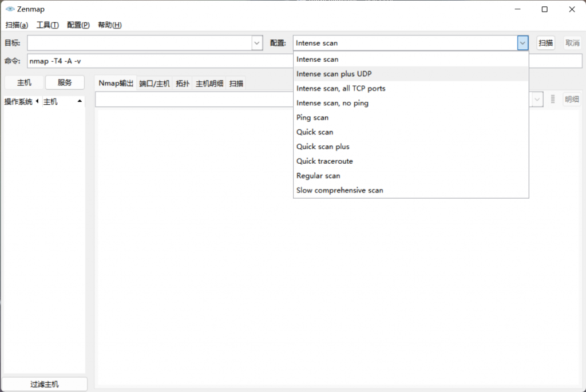This screenshot has width=586, height=392.
Task: Click the 配置 profile box showing Intense scan
Action: (x=405, y=43)
